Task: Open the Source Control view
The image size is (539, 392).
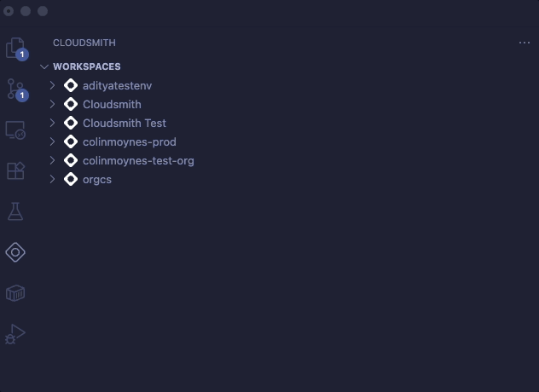Action: pyautogui.click(x=15, y=89)
